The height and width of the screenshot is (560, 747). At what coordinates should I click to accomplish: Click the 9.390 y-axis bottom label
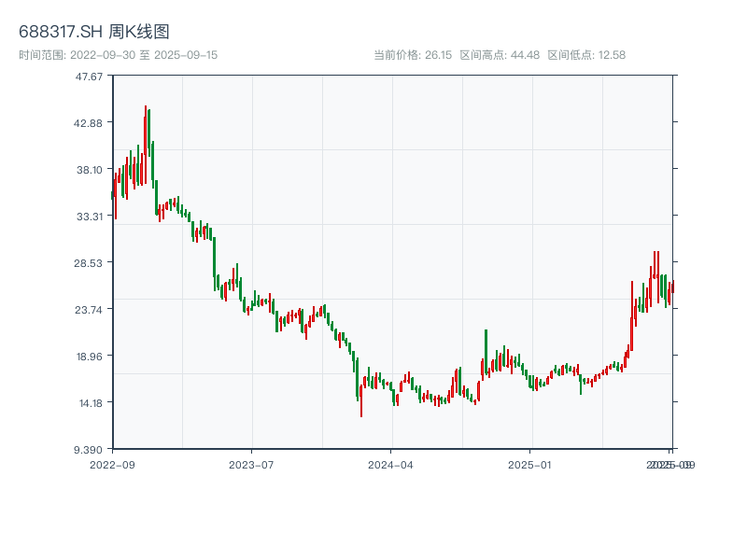pos(91,449)
